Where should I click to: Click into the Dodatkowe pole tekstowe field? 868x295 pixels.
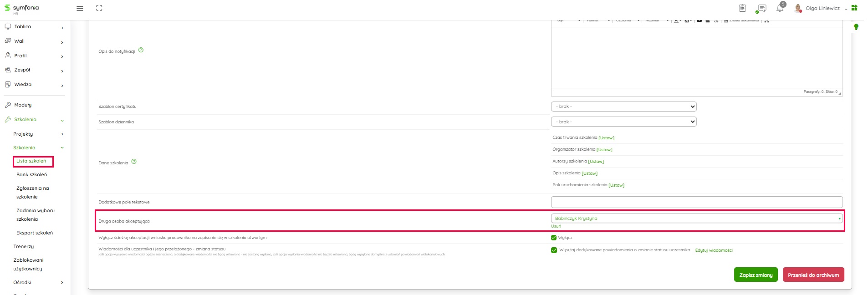(696, 202)
